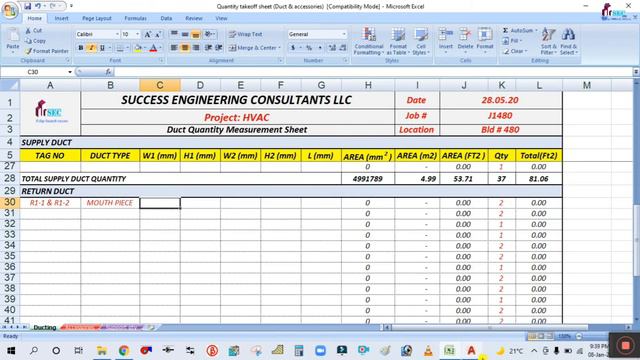This screenshot has height=360, width=640.
Task: Expand the Merge & Center dropdown arrow
Action: (x=280, y=48)
